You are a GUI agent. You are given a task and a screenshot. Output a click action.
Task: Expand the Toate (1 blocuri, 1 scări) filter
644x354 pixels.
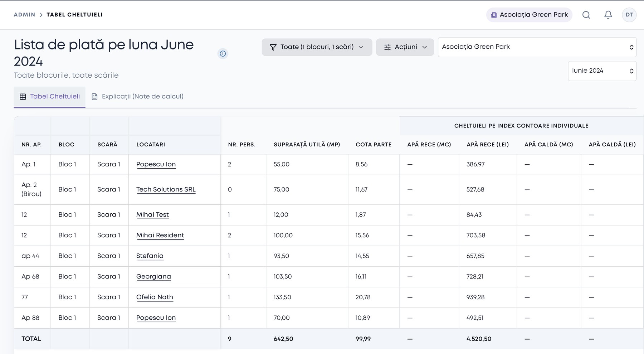tap(317, 47)
